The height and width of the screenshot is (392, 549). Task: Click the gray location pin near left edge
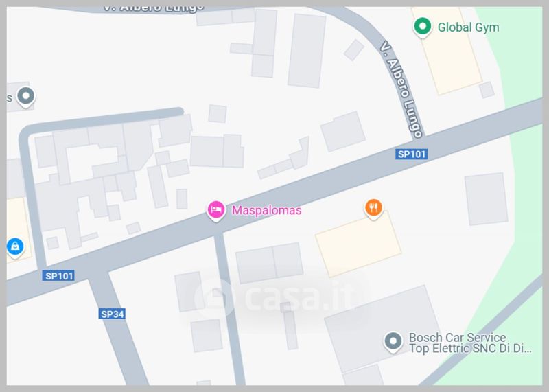coord(25,97)
